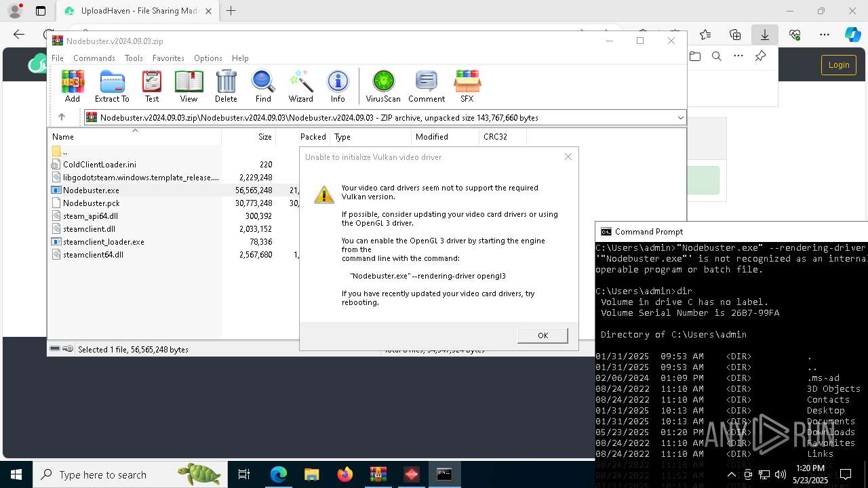
Task: Click OK in the Vulkan error dialog
Action: [542, 335]
